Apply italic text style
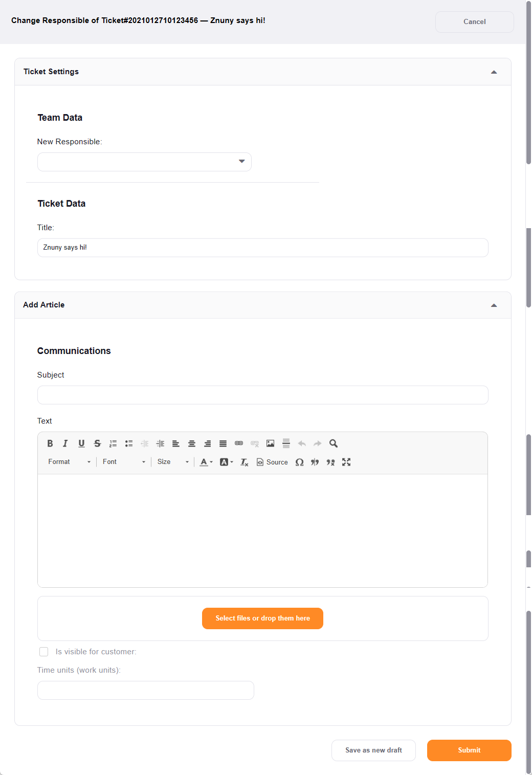The image size is (532, 775). [x=65, y=444]
